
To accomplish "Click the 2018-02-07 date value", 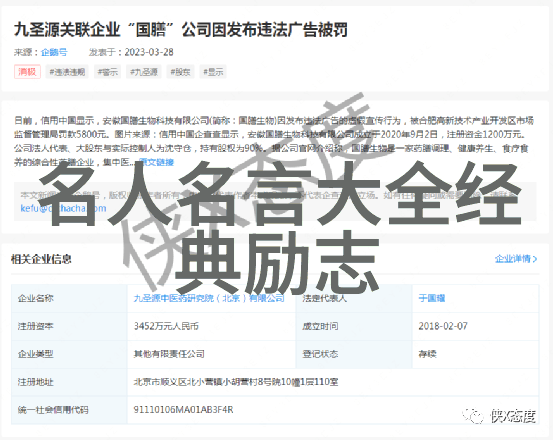I will coord(443,326).
